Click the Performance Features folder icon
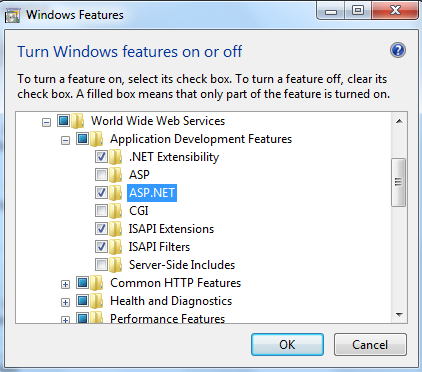422x372 pixels. point(97,317)
